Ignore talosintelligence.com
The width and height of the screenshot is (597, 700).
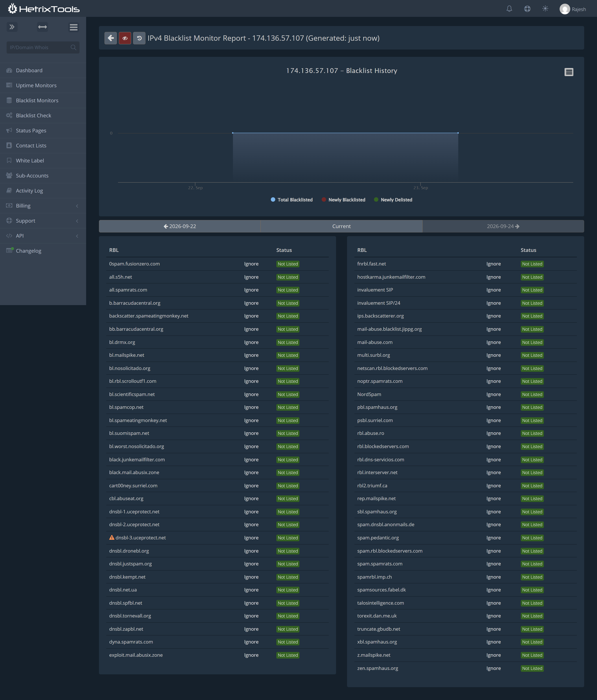point(493,603)
